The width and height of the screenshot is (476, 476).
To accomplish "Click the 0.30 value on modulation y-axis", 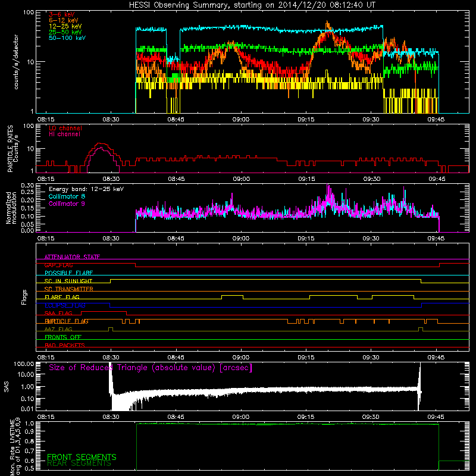I will (x=27, y=186).
